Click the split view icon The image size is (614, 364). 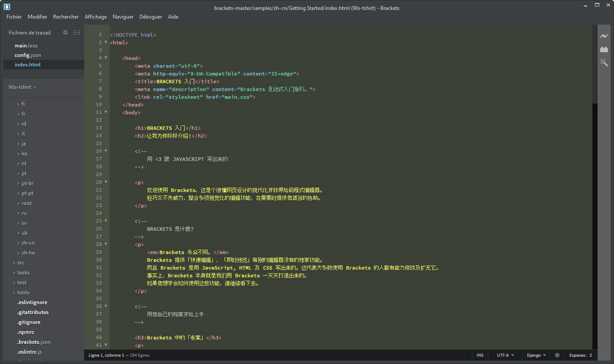76,32
